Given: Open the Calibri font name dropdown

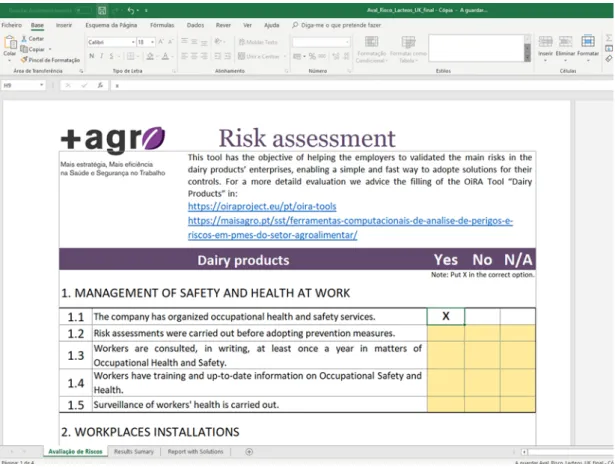Looking at the screenshot, I should pyautogui.click(x=133, y=42).
